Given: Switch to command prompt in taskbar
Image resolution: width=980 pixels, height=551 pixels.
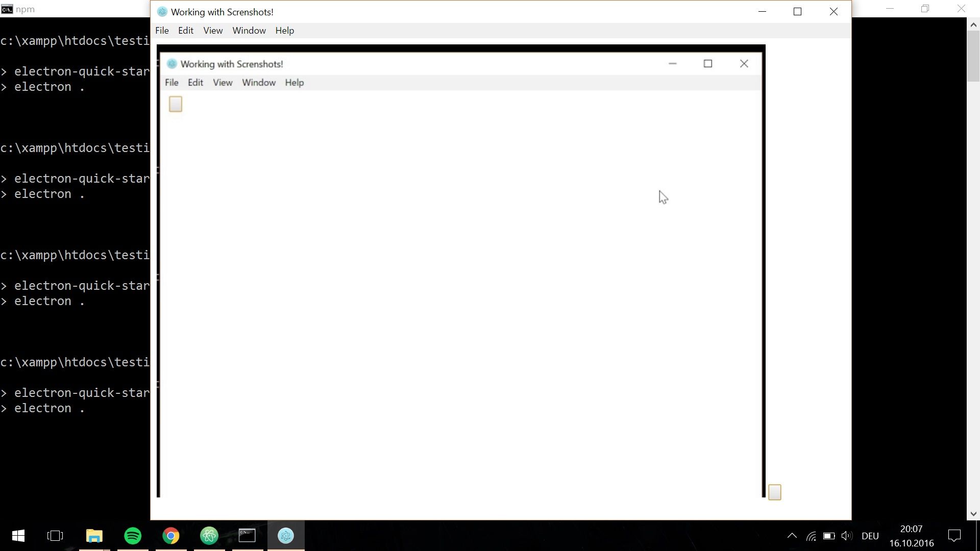Looking at the screenshot, I should [248, 536].
